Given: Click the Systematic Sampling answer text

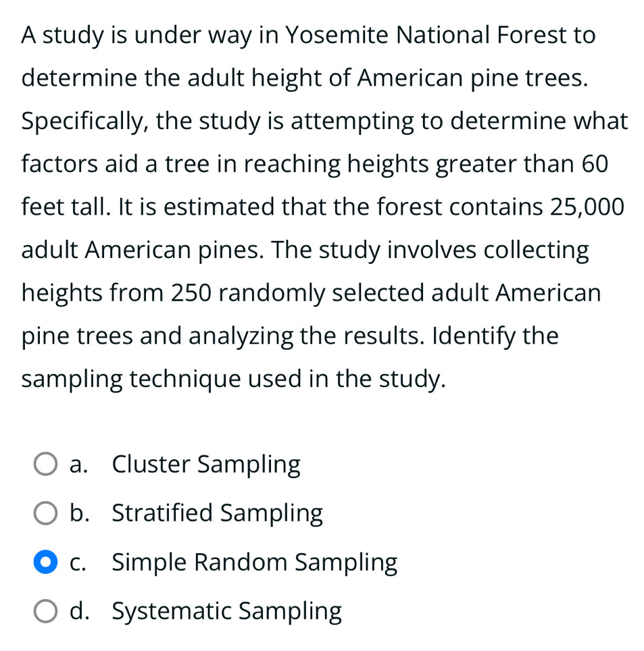Looking at the screenshot, I should coord(227,611).
